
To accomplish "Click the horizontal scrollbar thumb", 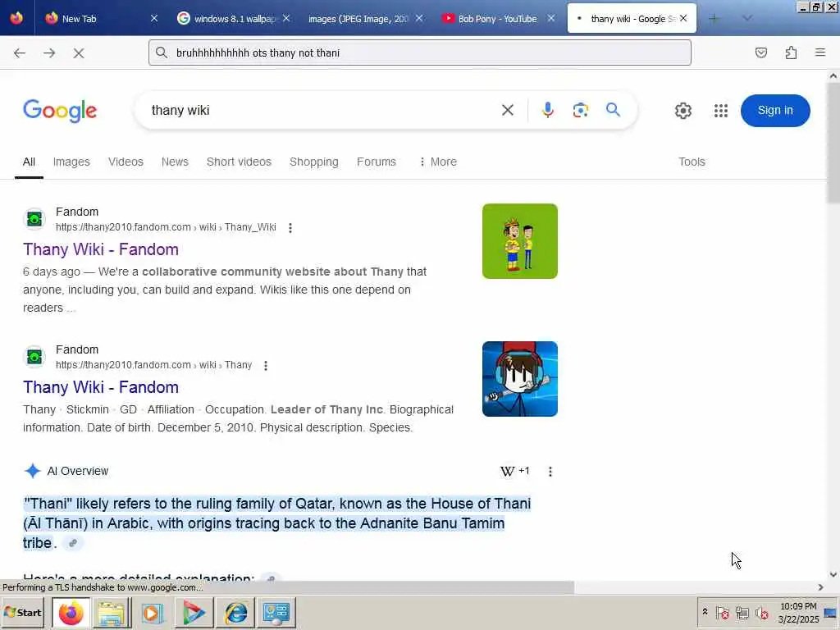I will coord(287,587).
